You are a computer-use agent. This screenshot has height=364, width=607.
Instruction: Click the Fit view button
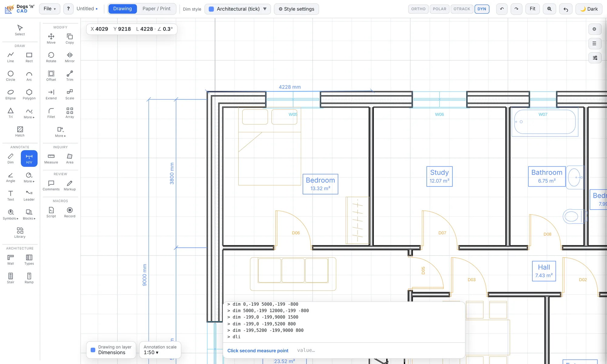click(x=532, y=9)
